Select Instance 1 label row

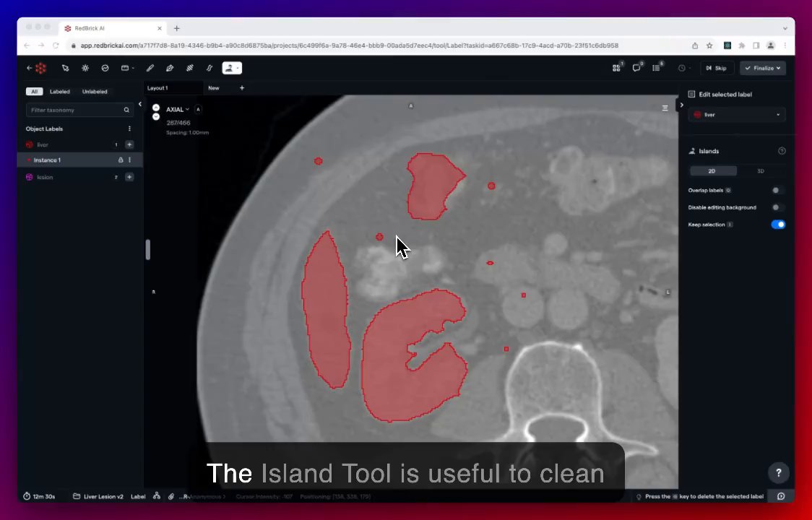(x=80, y=160)
